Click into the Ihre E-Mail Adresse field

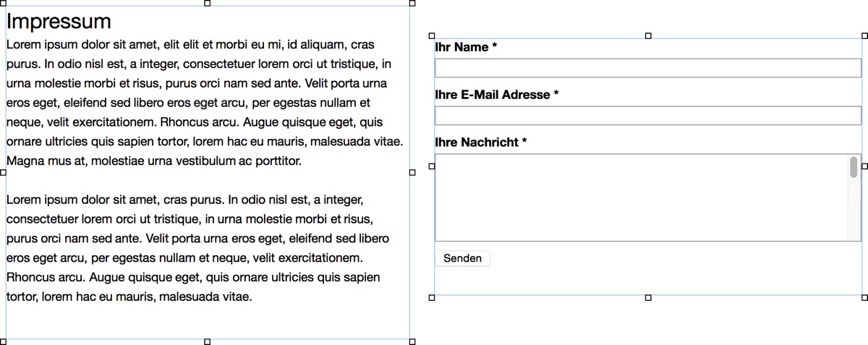pos(647,116)
